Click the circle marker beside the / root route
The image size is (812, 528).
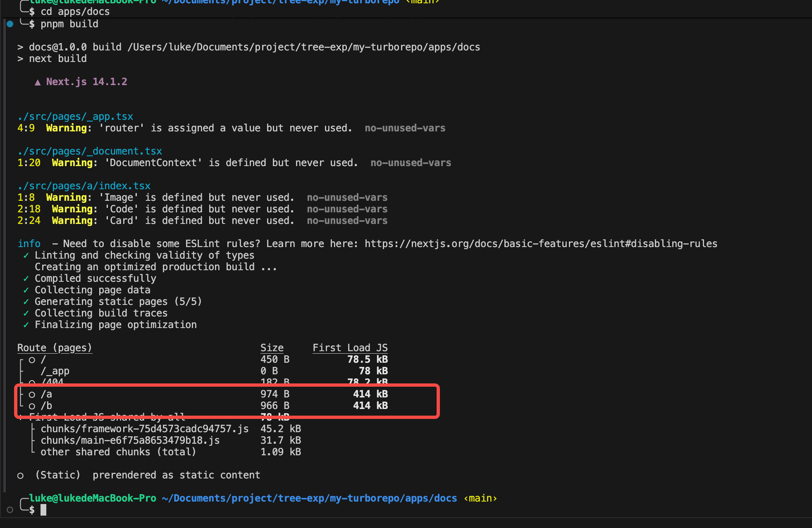click(x=32, y=360)
